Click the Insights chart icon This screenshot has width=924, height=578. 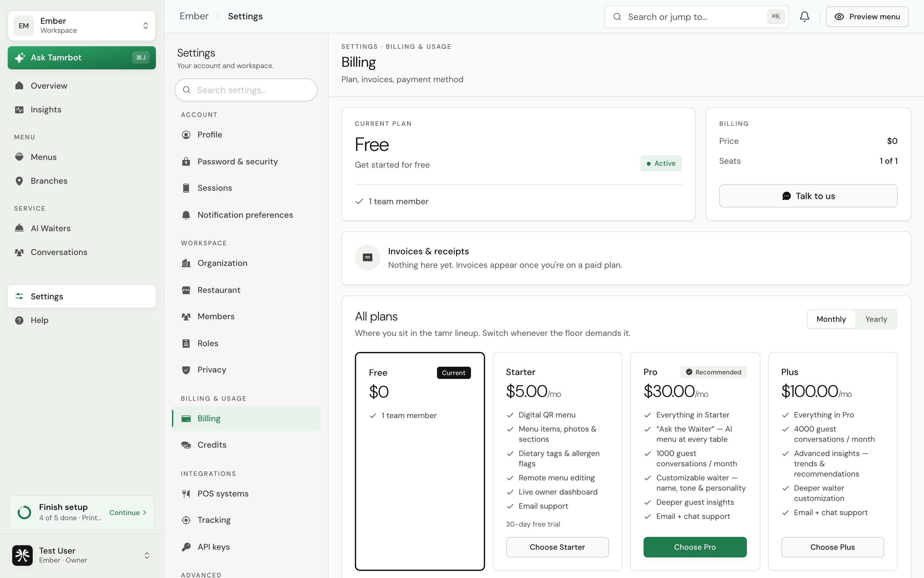pyautogui.click(x=19, y=109)
